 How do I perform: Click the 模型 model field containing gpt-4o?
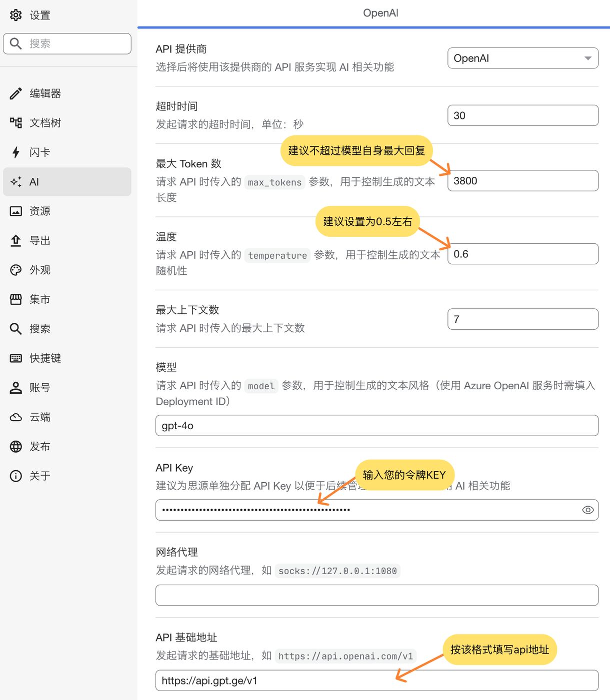377,426
